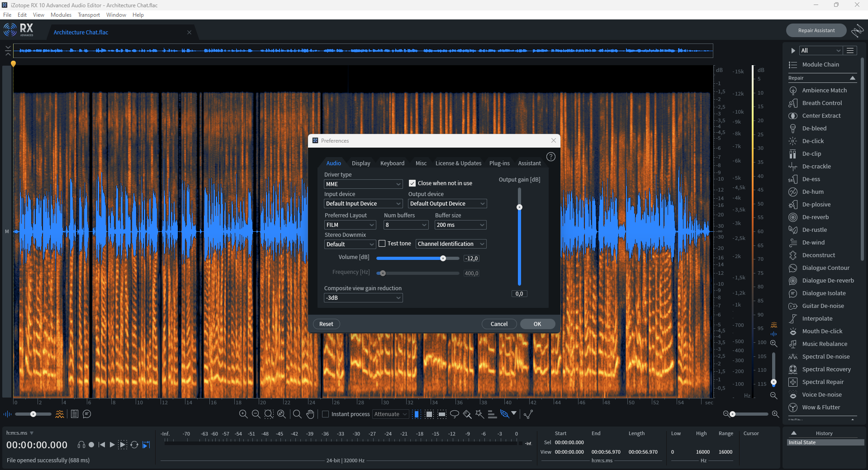Click the Output gain slider handle
Image resolution: width=868 pixels, height=470 pixels.
pyautogui.click(x=519, y=207)
